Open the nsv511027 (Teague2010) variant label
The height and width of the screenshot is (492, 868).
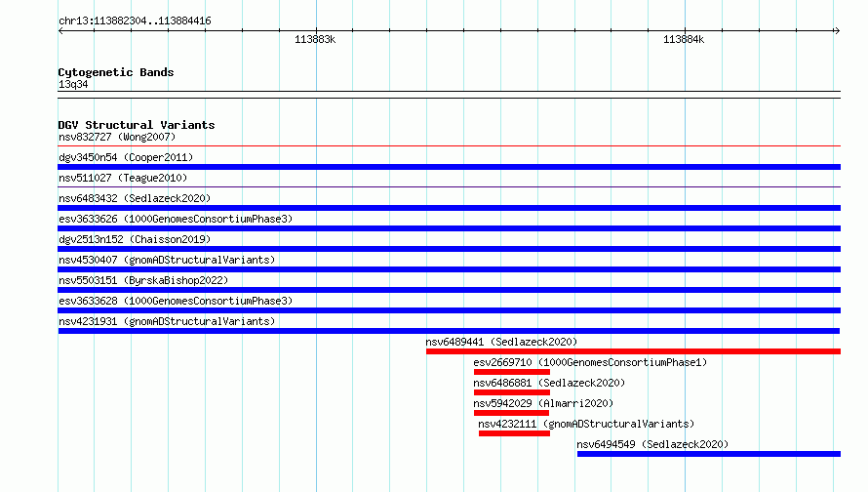(123, 178)
